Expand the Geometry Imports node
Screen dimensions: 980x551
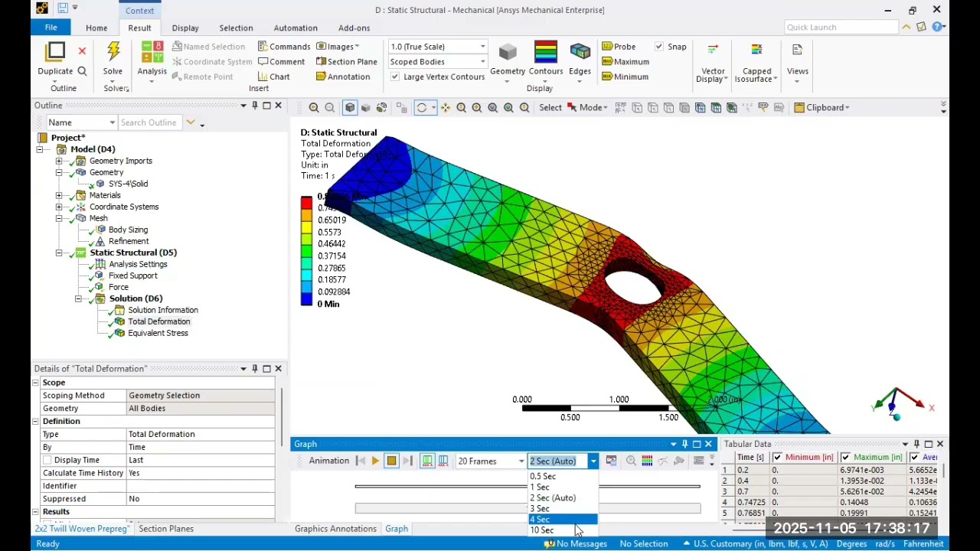point(59,161)
